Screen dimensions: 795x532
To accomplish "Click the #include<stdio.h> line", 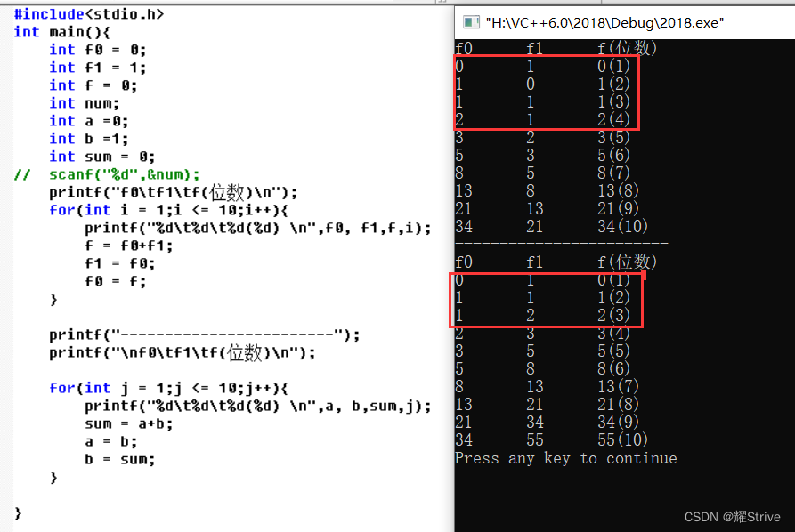I will 89,14.
